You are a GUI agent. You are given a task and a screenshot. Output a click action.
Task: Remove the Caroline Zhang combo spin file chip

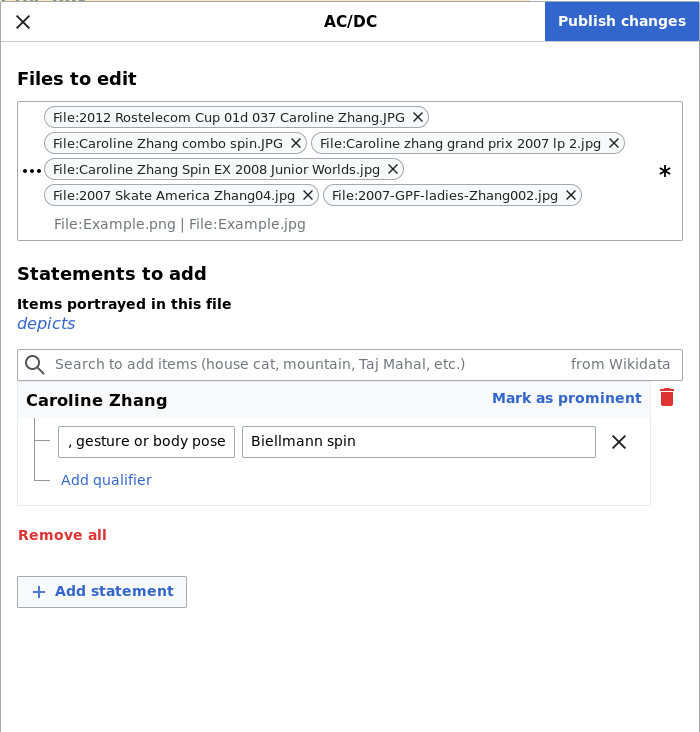[x=296, y=143]
